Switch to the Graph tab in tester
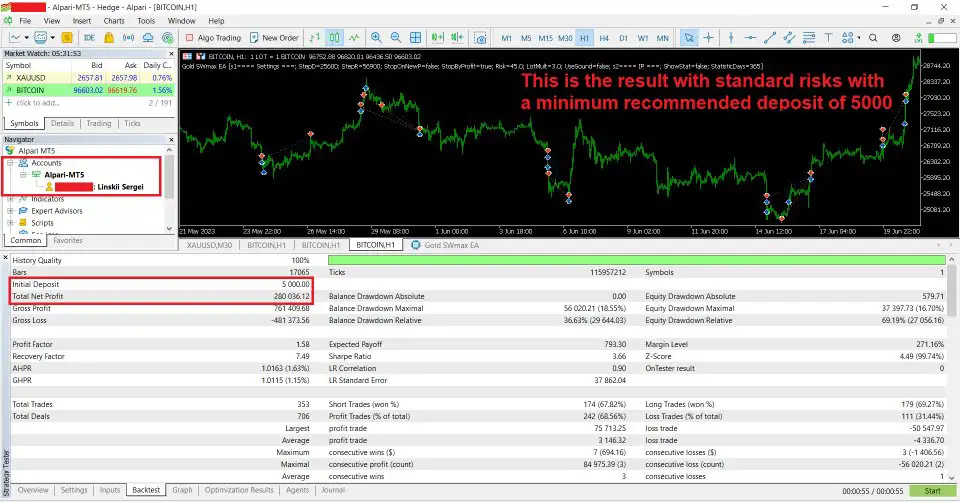 (x=182, y=490)
